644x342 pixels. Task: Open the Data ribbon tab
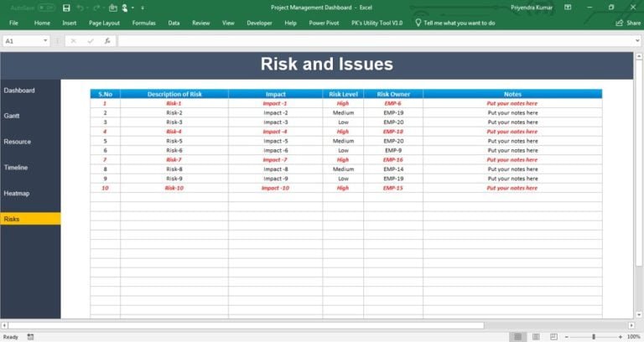click(174, 23)
